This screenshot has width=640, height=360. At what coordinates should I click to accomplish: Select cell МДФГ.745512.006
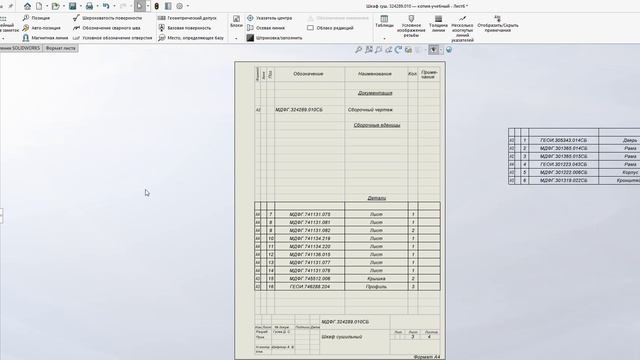click(310, 279)
